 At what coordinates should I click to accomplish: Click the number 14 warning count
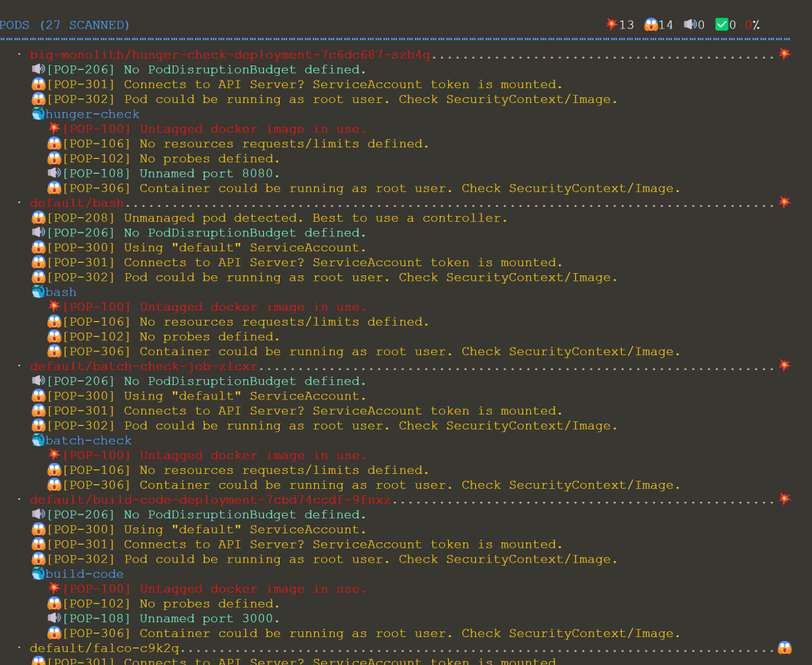click(665, 25)
